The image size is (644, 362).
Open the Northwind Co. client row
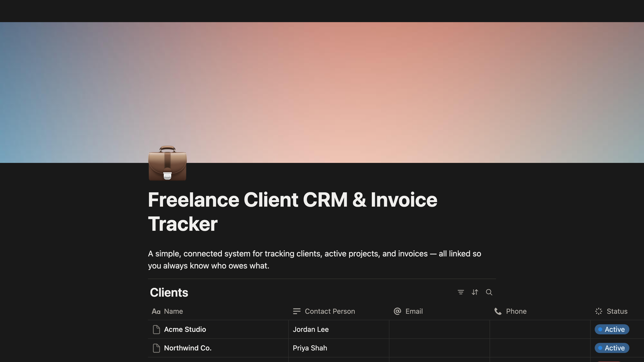[188, 348]
